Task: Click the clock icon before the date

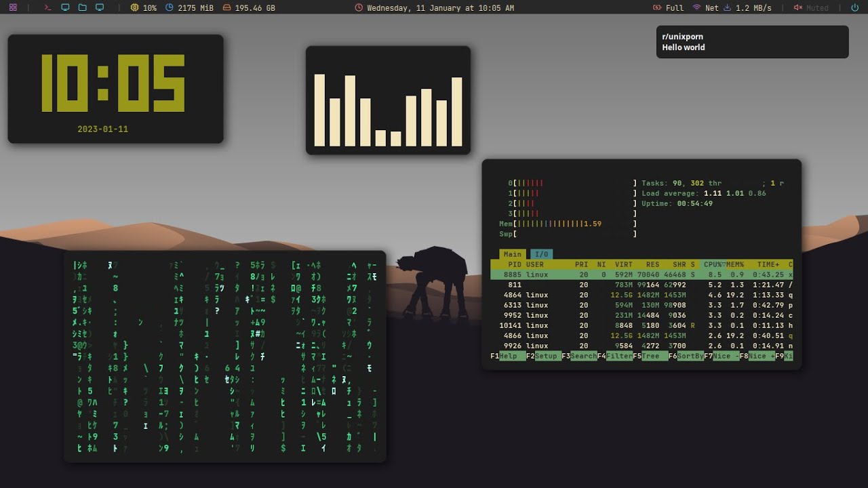Action: (x=359, y=8)
